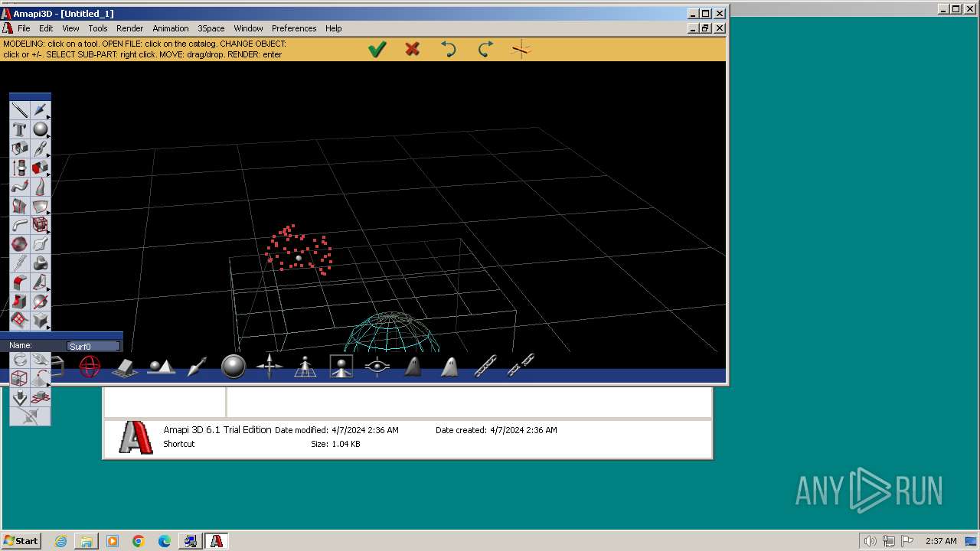The image size is (980, 551).
Task: Select the straight line drawing tool
Action: tap(20, 110)
